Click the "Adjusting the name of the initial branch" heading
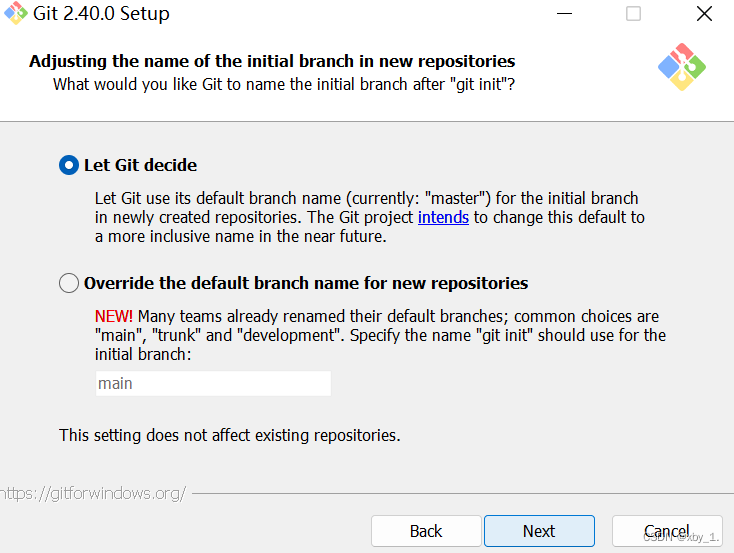This screenshot has width=734, height=553. (x=272, y=61)
